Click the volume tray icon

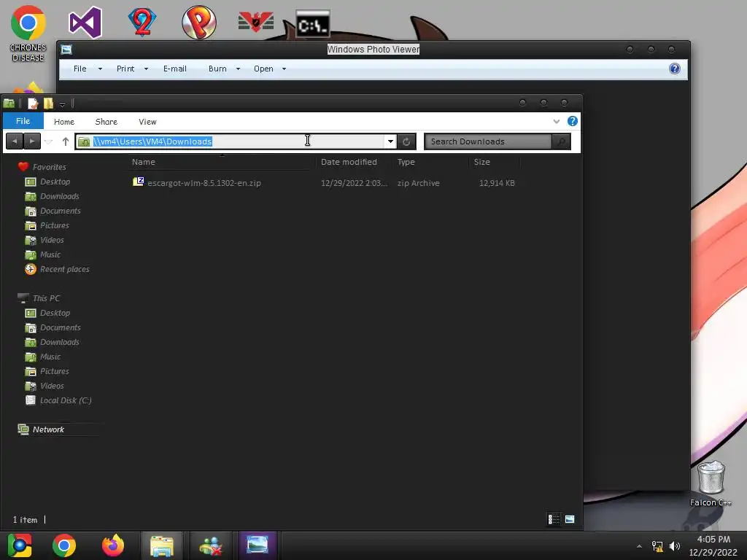point(675,546)
